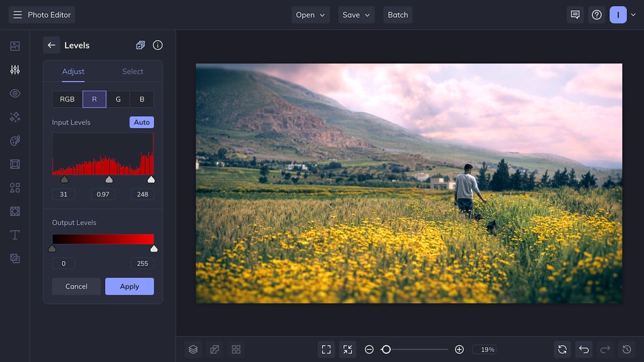Open the feedback comment icon
This screenshot has width=644, height=362.
(x=575, y=15)
